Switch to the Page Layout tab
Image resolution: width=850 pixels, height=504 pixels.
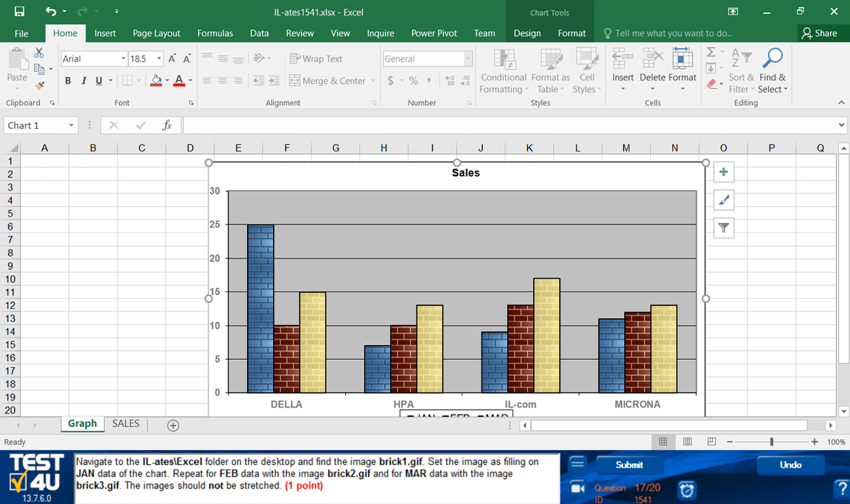[157, 33]
